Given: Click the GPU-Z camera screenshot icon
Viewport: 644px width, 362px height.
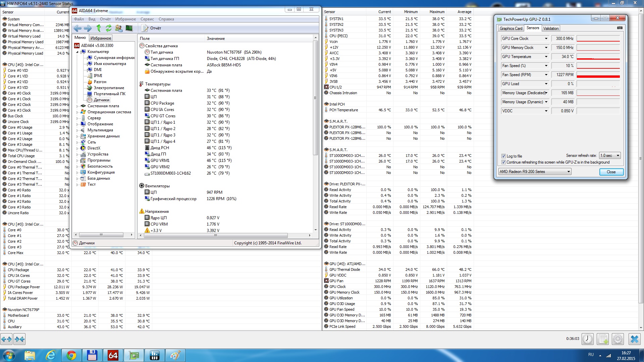Looking at the screenshot, I should click(620, 28).
